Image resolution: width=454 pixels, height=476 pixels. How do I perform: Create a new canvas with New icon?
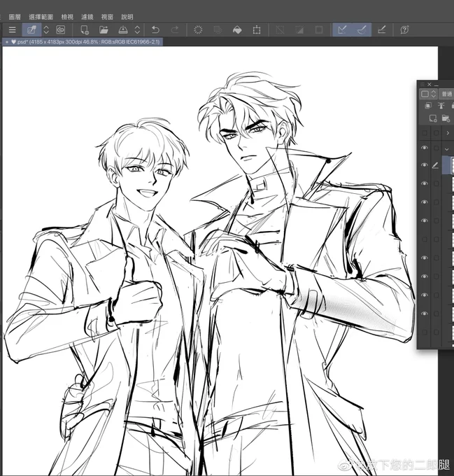click(85, 29)
